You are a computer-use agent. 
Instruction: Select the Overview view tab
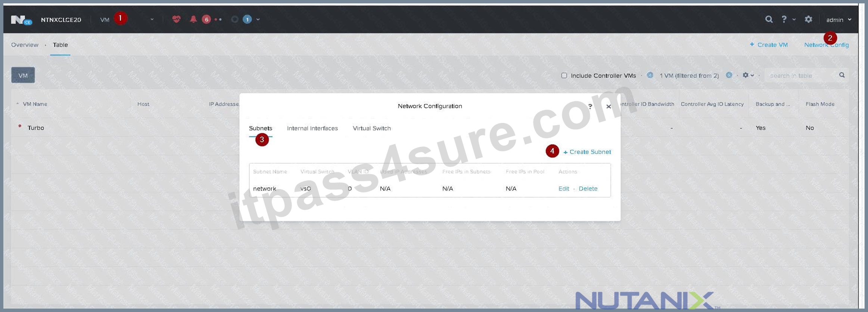(25, 45)
